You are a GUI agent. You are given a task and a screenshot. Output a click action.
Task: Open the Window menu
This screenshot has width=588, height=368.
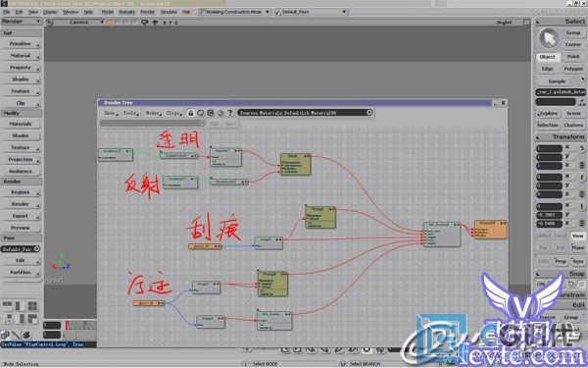tap(71, 12)
